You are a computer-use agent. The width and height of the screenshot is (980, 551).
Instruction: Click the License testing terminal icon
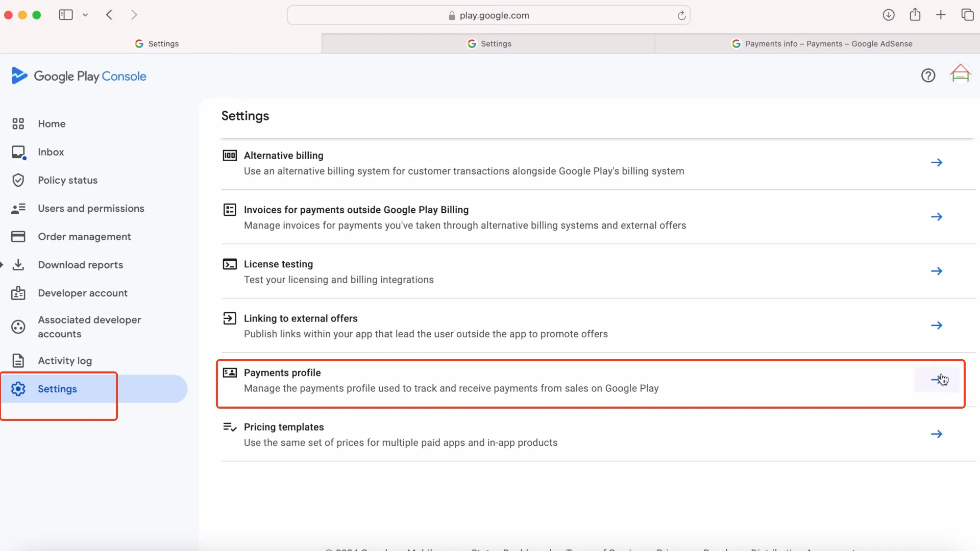[x=230, y=264]
